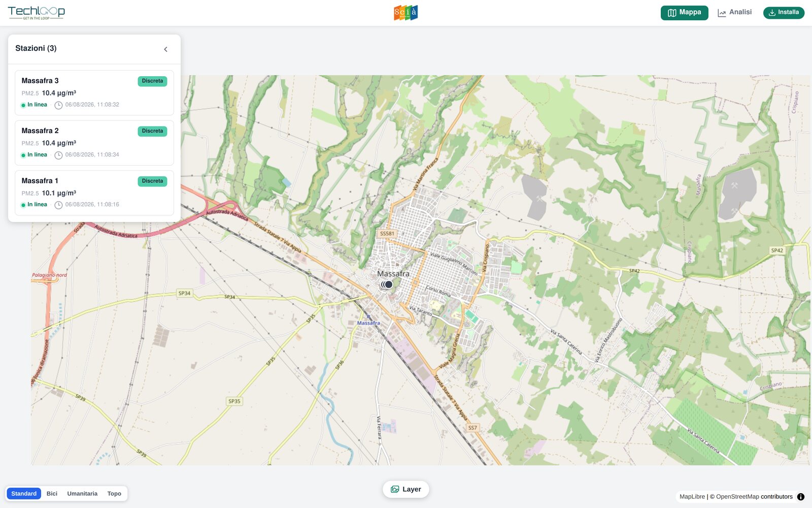
Task: Click the Techloop logo
Action: coord(37,13)
